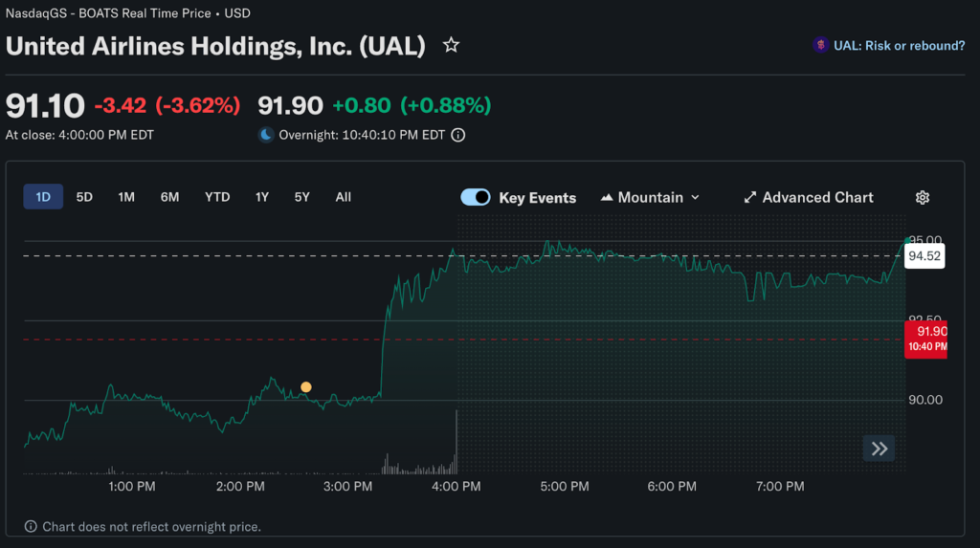Open chart settings gear icon
This screenshot has height=548, width=980.
tap(923, 198)
